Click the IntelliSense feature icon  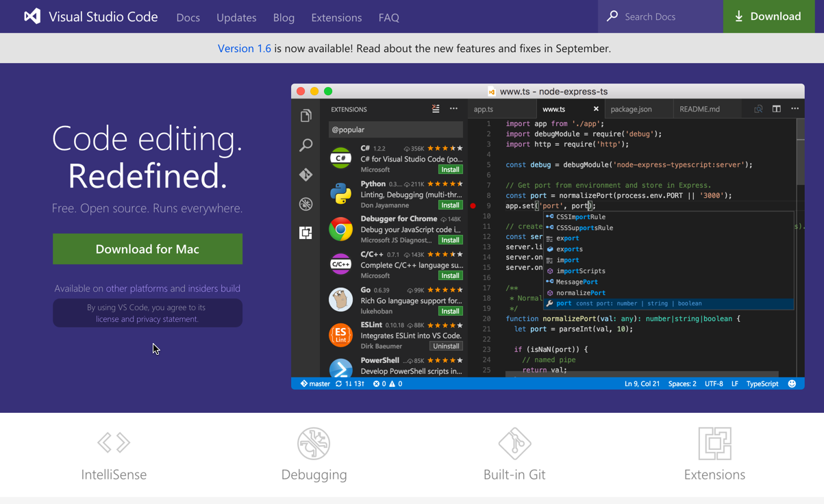pos(114,443)
